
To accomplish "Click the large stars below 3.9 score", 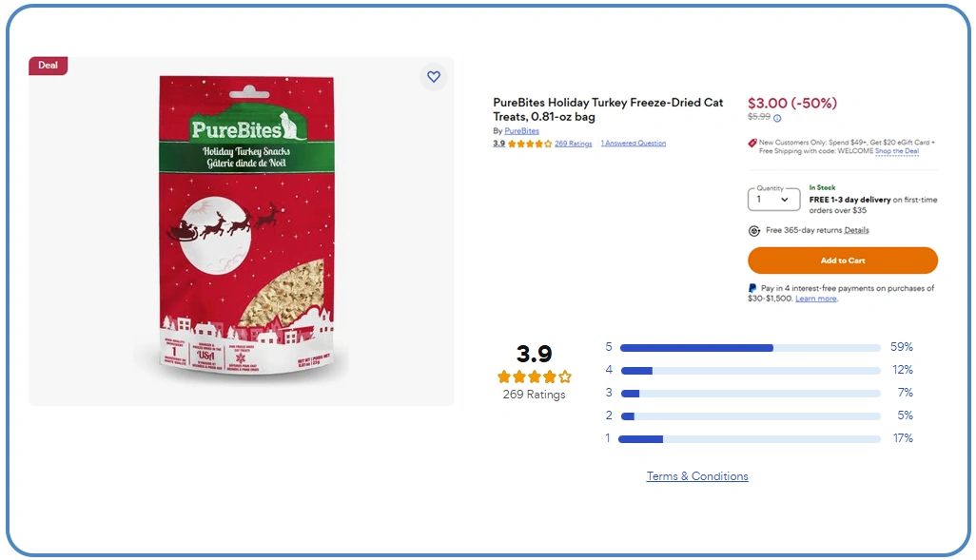I will tap(534, 377).
